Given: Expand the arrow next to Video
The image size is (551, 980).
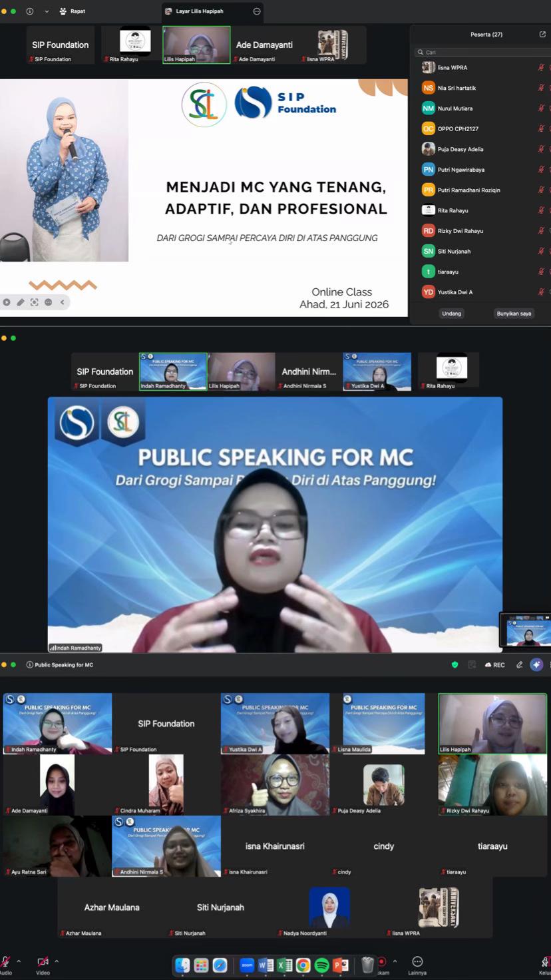Looking at the screenshot, I should point(57,961).
